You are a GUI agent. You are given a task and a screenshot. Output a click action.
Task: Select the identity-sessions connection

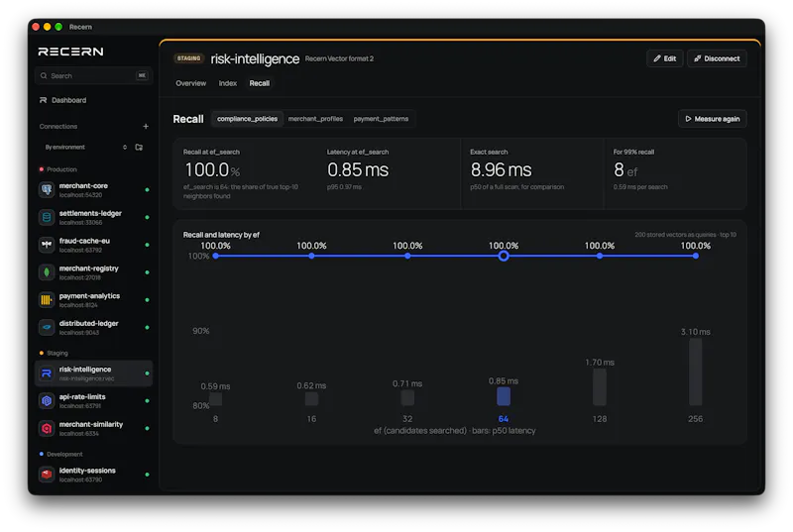coord(93,475)
